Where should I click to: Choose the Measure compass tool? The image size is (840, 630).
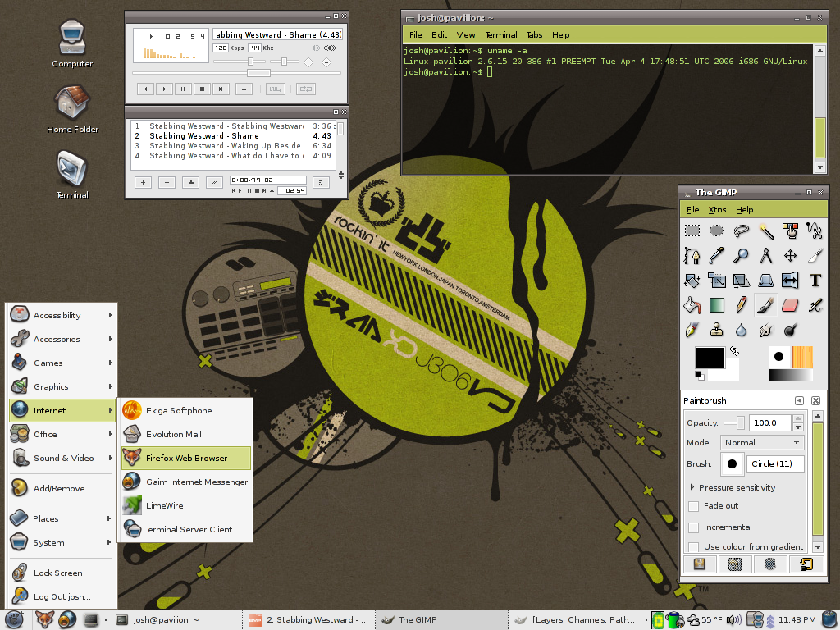click(x=766, y=256)
